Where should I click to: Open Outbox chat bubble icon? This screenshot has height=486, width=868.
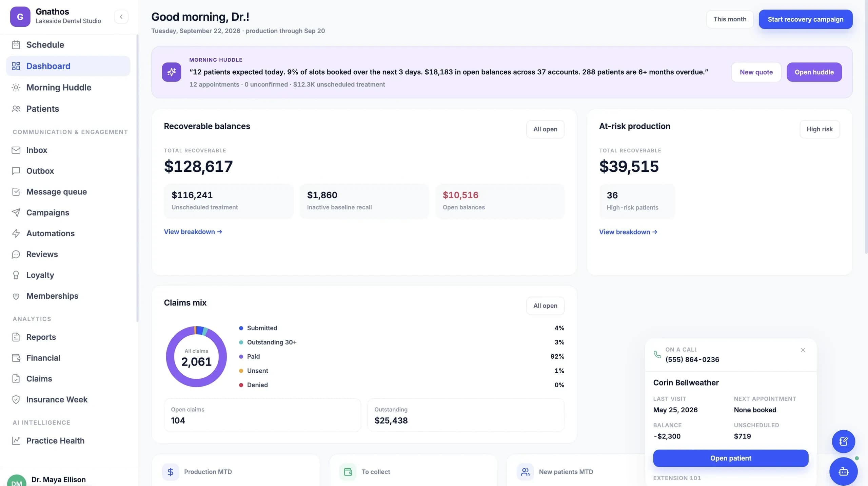tap(16, 171)
